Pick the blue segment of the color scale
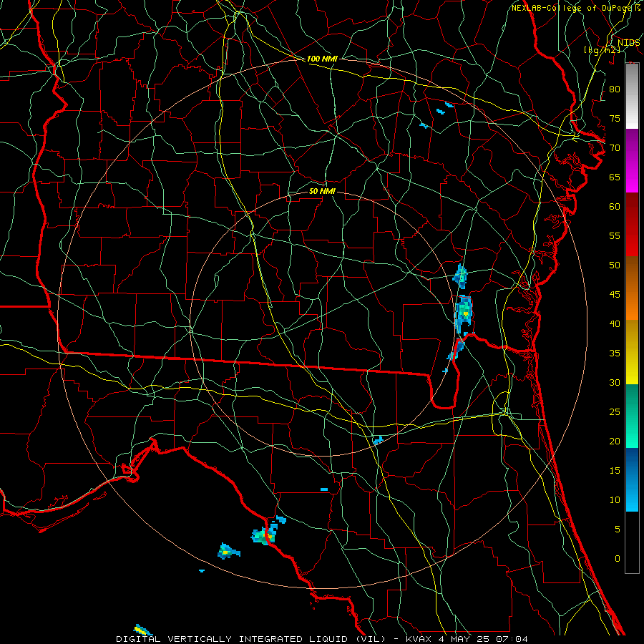The image size is (644, 644). pos(632,479)
